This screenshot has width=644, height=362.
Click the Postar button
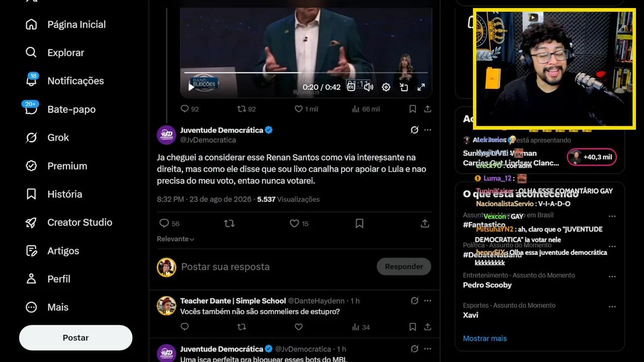pyautogui.click(x=75, y=338)
